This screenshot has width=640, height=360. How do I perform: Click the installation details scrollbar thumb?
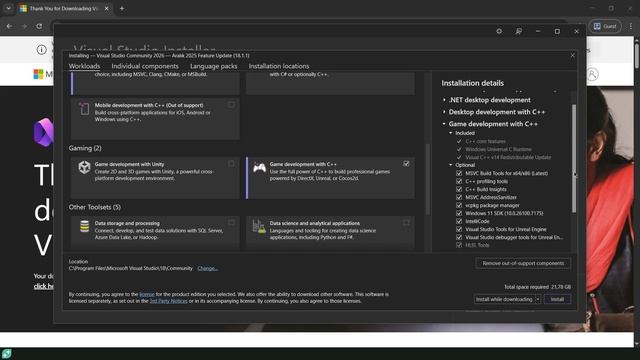click(x=574, y=158)
